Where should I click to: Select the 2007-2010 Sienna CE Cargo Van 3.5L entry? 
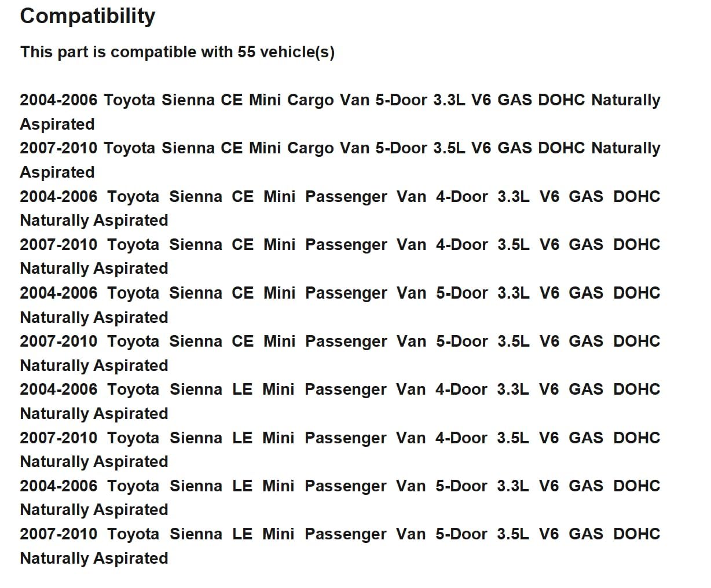[x=339, y=148]
